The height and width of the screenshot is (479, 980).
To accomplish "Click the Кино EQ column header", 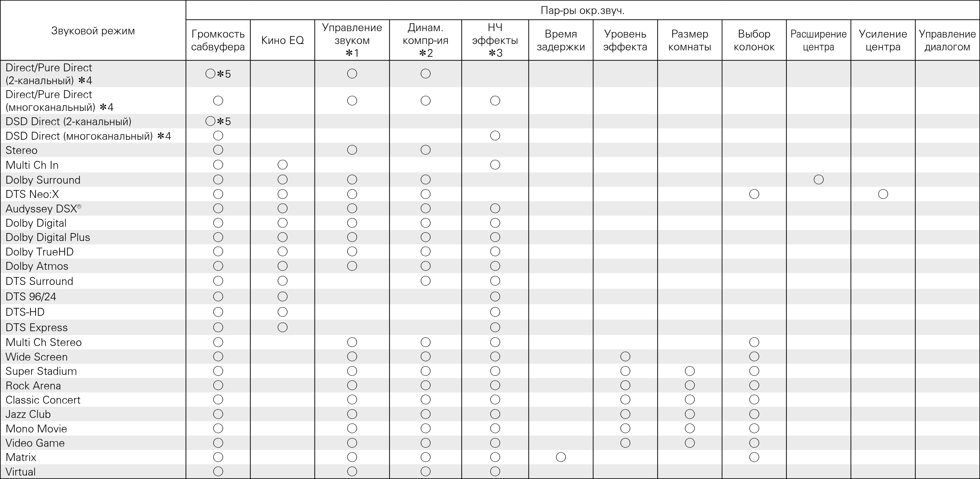I will 282,40.
